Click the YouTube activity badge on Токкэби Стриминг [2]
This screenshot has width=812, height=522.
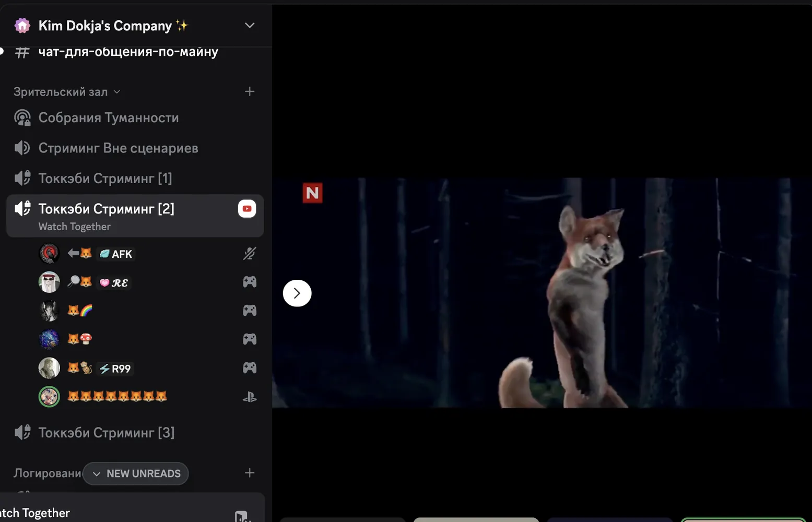(247, 209)
